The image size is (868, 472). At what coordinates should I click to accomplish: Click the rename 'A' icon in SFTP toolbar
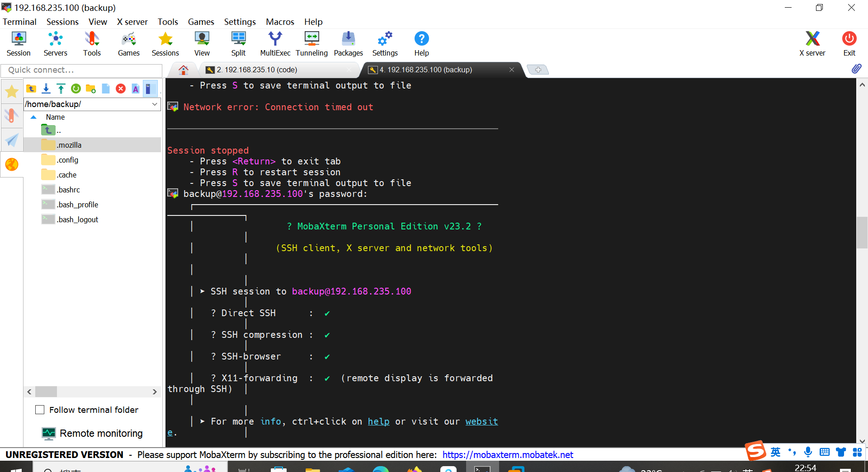click(x=136, y=89)
